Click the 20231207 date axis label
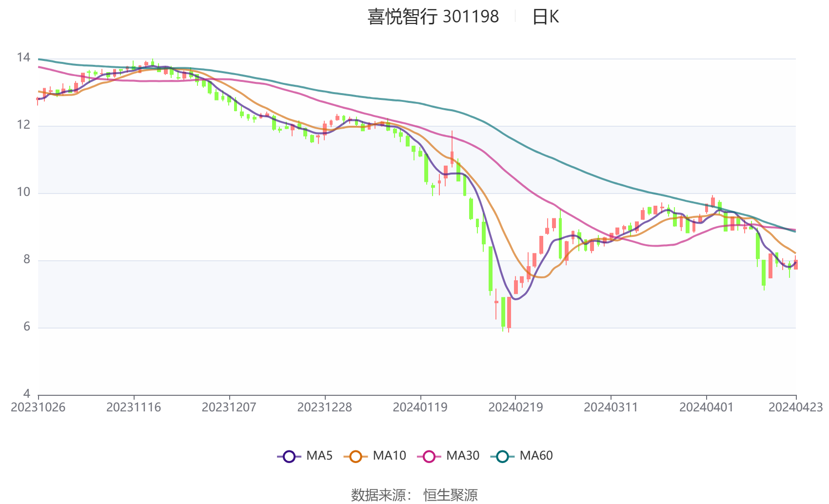Viewport: 829px width, 504px height. (229, 407)
